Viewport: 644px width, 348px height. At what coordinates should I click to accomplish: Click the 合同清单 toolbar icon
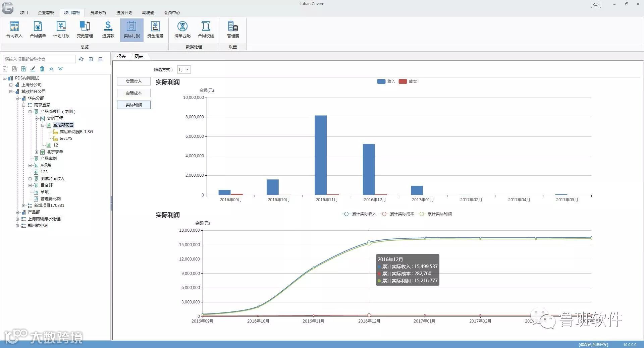click(38, 30)
